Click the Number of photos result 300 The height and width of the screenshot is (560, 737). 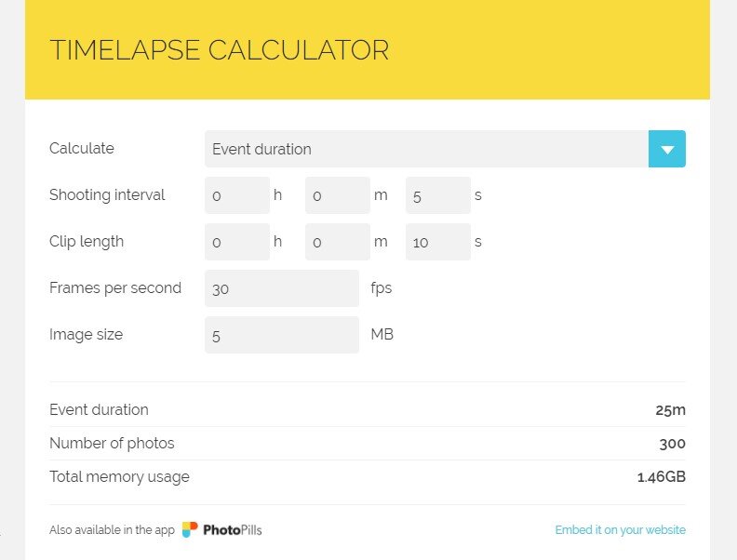point(672,443)
